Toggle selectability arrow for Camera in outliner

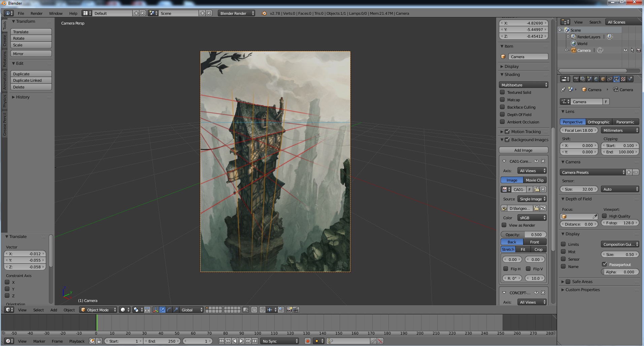click(x=632, y=50)
